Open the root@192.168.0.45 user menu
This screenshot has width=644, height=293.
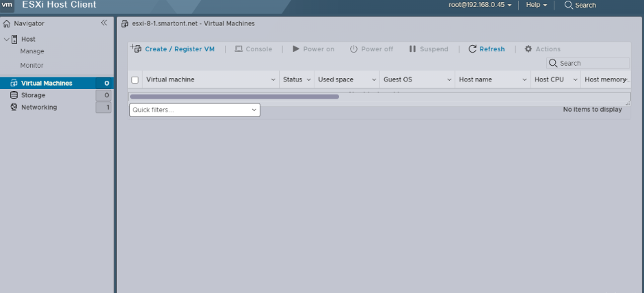tap(480, 5)
